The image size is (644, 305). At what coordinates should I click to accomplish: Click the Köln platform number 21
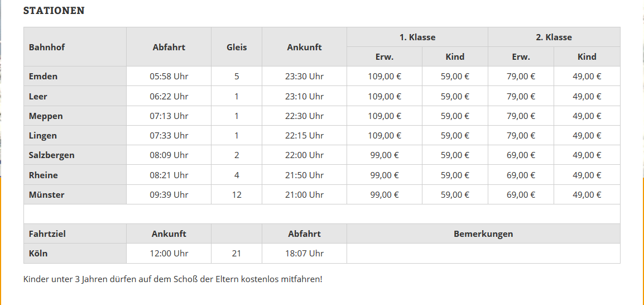click(x=237, y=254)
